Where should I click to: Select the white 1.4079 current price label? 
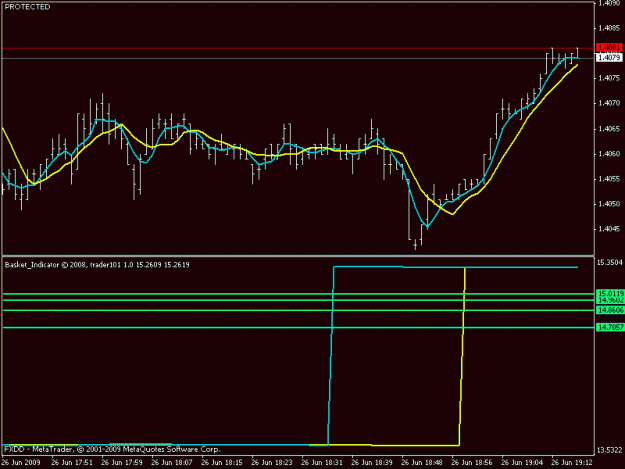coord(609,58)
